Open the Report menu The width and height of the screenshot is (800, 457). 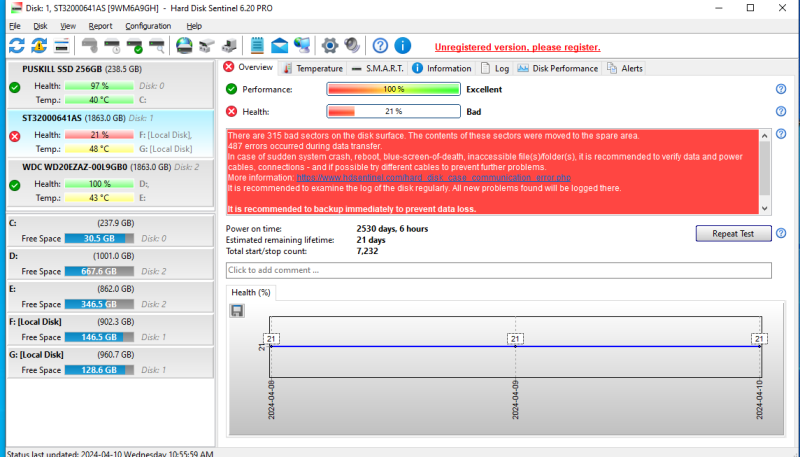[100, 26]
